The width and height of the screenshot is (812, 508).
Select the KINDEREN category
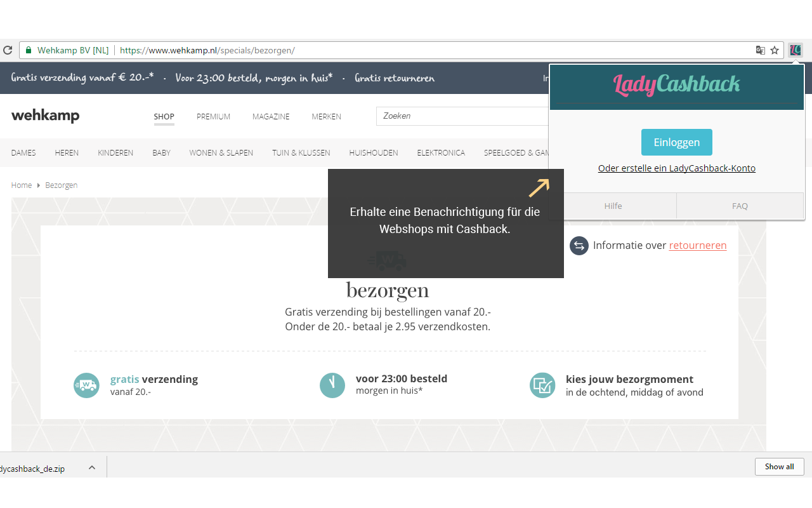pos(115,153)
